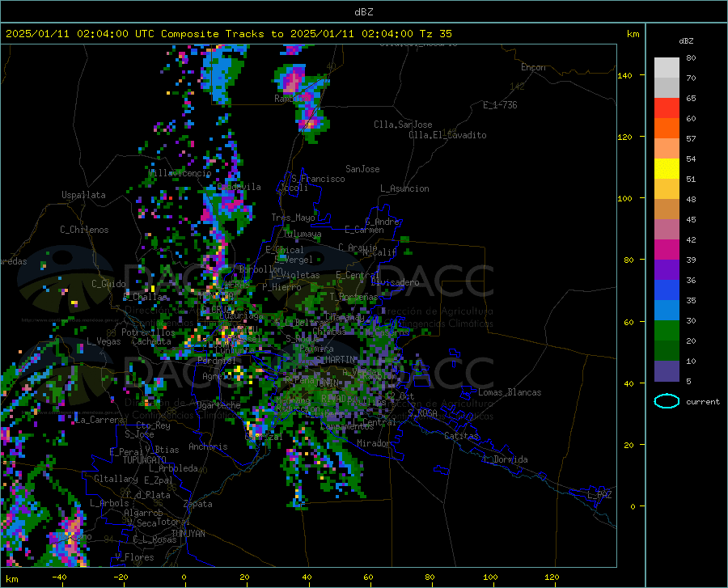728x588 pixels.
Task: Select the light gray 80-70 dBZ legend swatch
Action: coord(667,68)
